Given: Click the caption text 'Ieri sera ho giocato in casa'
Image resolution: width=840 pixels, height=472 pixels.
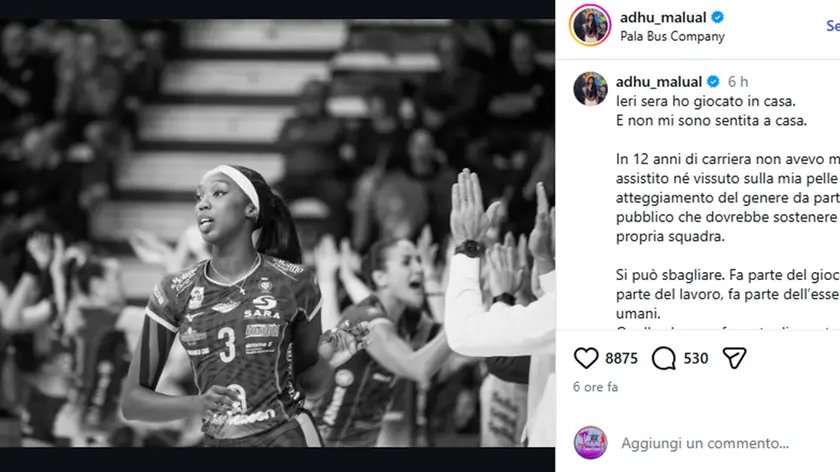Looking at the screenshot, I should pyautogui.click(x=706, y=101).
